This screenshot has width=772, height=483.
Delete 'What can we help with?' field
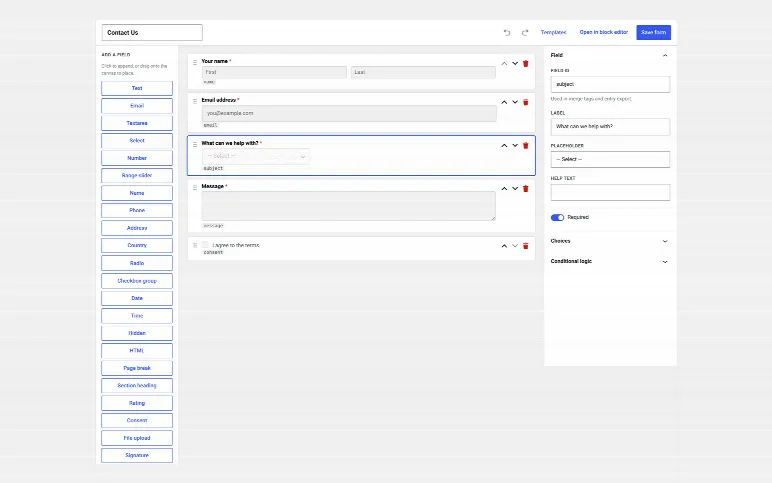coord(526,146)
